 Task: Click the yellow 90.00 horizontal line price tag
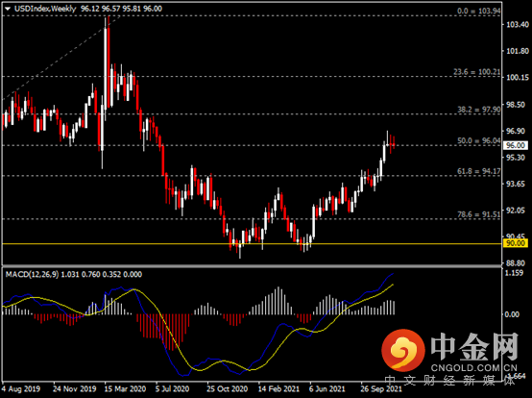coord(515,243)
